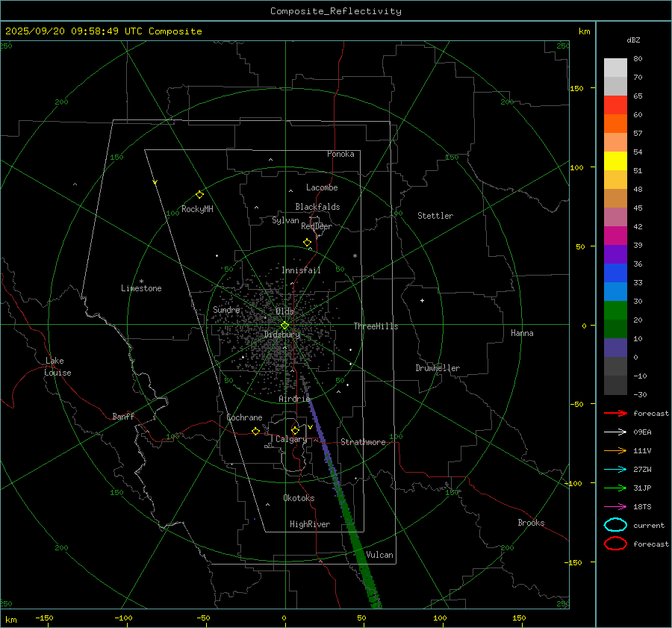Click the white plus marker west of Hanna
The height and width of the screenshot is (628, 672).
pyautogui.click(x=422, y=300)
